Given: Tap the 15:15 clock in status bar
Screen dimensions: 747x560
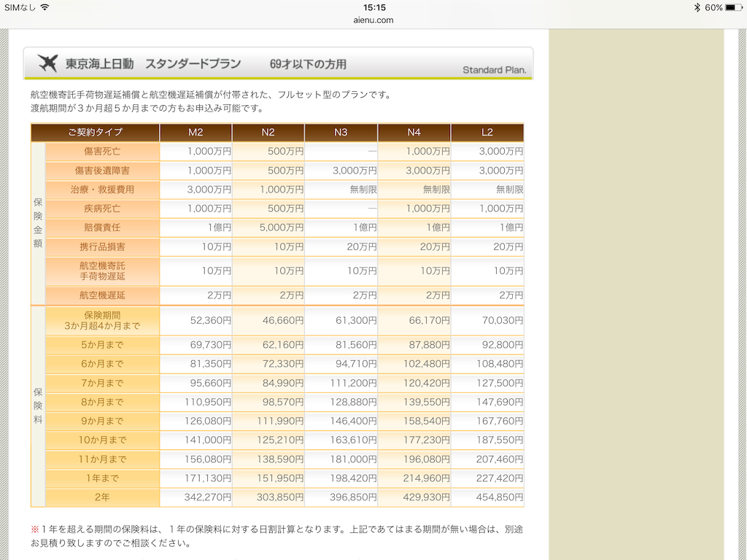Looking at the screenshot, I should pyautogui.click(x=374, y=7).
